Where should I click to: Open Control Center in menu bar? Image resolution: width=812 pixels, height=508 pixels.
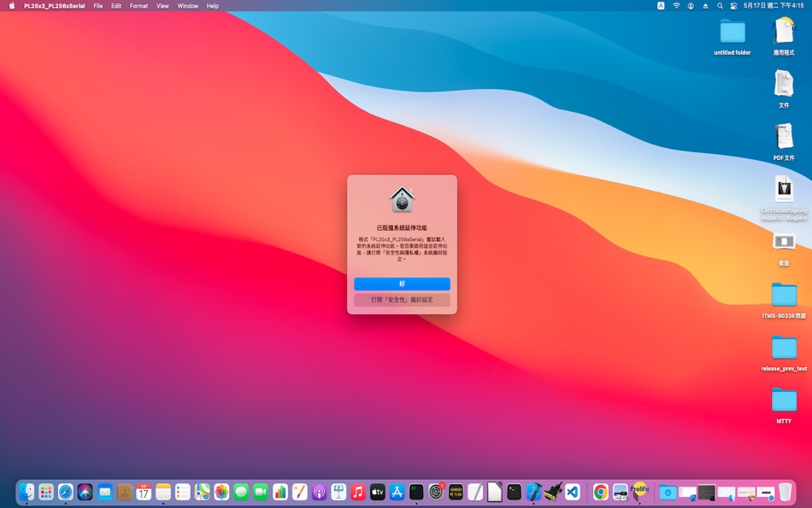(734, 6)
